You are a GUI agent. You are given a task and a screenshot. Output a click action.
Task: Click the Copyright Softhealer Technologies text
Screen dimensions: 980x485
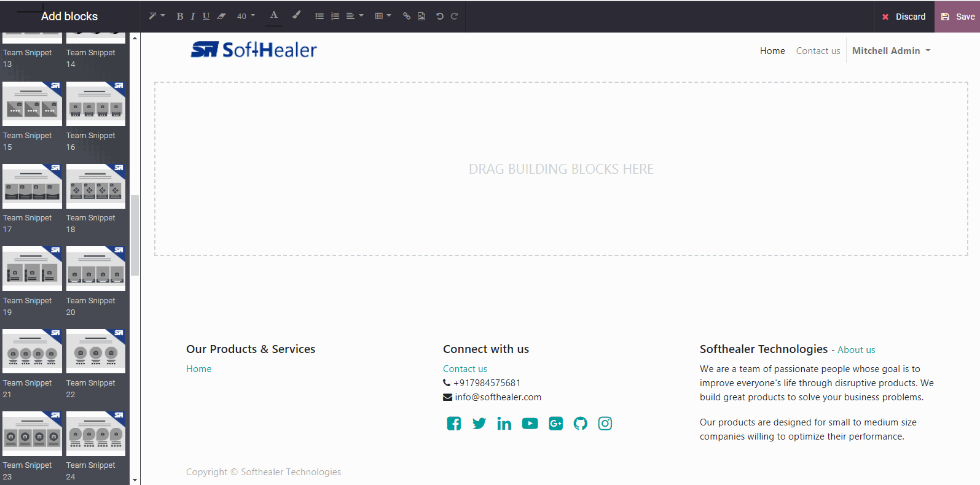pyautogui.click(x=264, y=472)
